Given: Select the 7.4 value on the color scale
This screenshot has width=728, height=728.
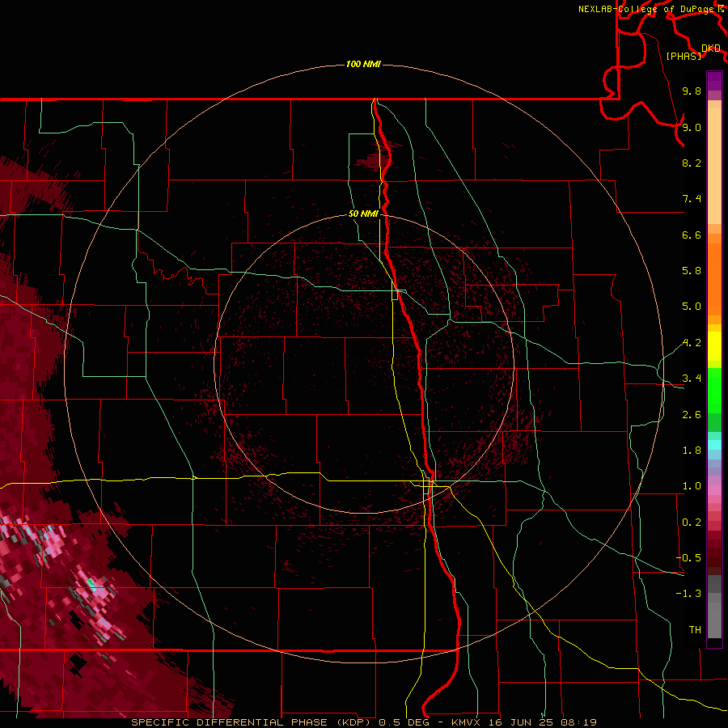Looking at the screenshot, I should [692, 199].
